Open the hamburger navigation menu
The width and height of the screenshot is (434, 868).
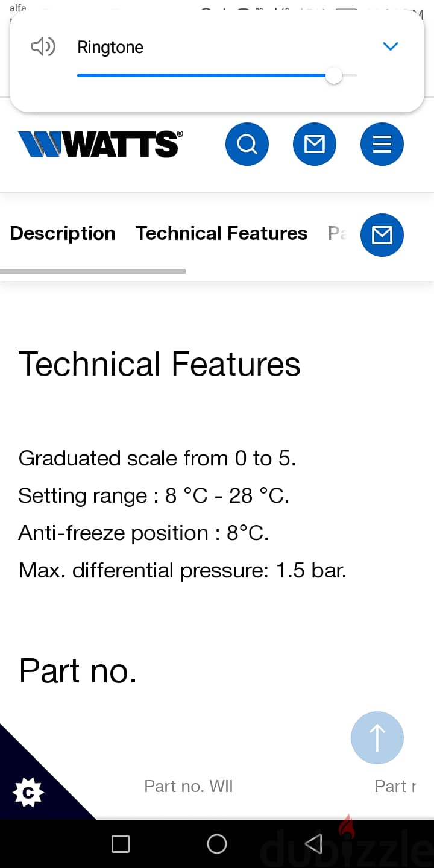tap(382, 144)
